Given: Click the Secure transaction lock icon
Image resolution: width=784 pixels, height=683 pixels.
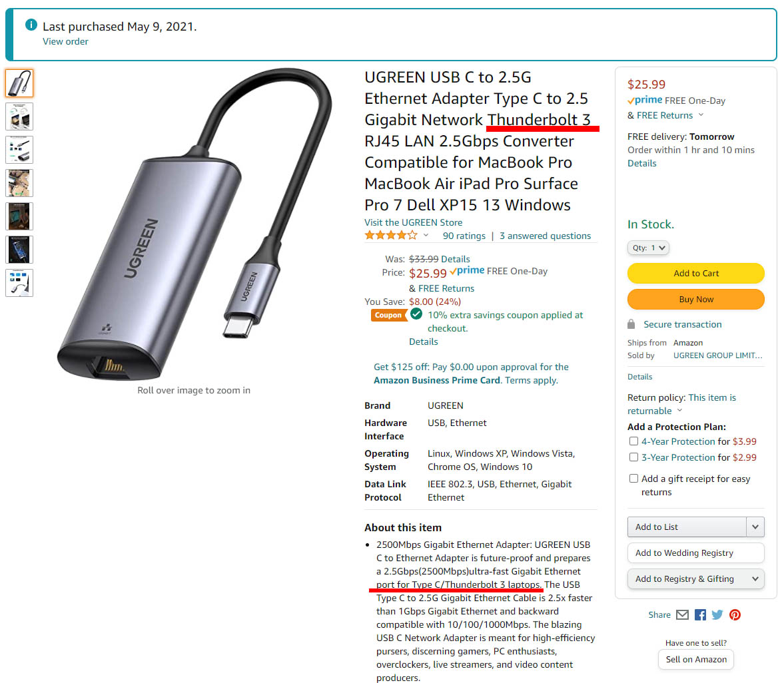Looking at the screenshot, I should click(x=631, y=324).
